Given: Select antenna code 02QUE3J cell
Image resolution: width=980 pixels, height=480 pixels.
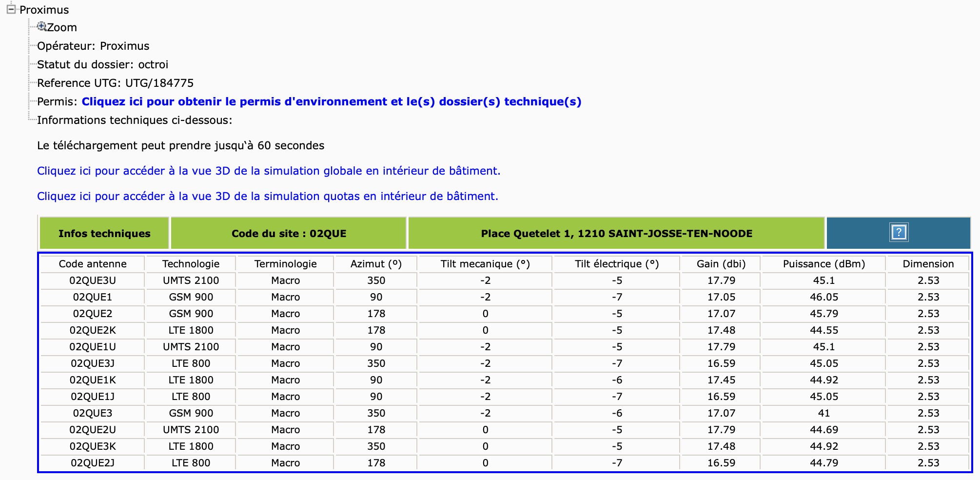Looking at the screenshot, I should [93, 363].
